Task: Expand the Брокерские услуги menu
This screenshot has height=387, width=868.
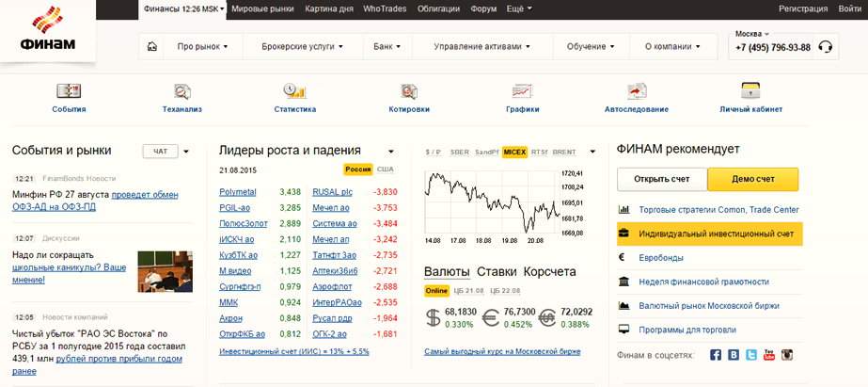Action: [302, 47]
